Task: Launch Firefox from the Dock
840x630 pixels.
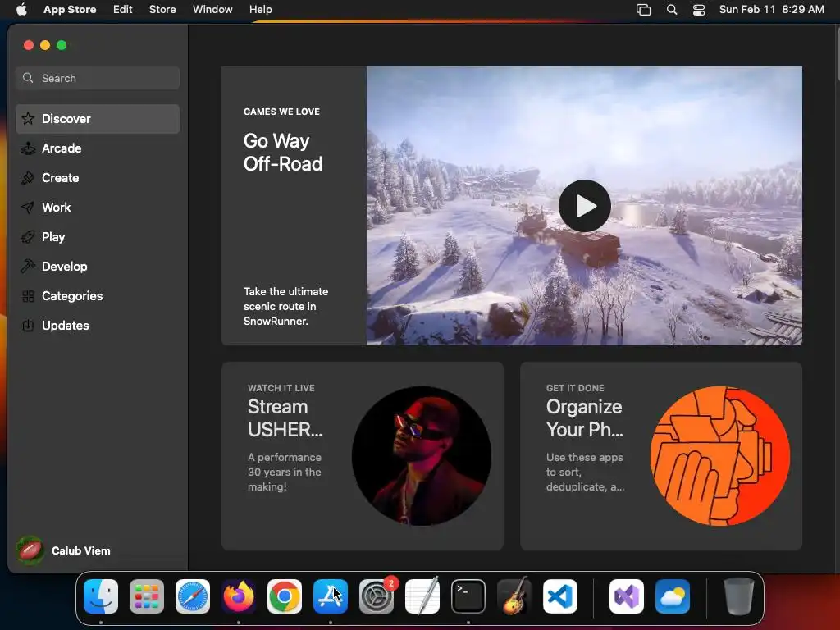Action: [x=239, y=596]
